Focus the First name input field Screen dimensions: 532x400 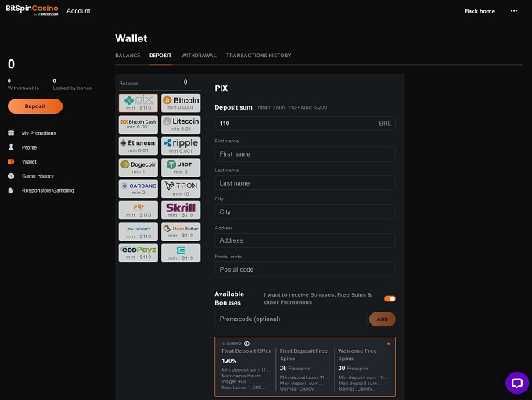point(304,154)
